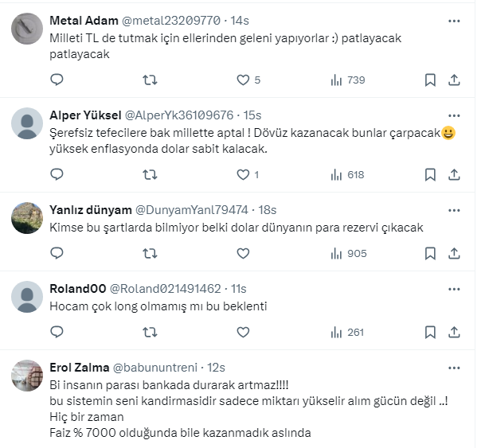Retweet Yanlız dünyam's post
This screenshot has height=448, width=485.
click(x=149, y=253)
